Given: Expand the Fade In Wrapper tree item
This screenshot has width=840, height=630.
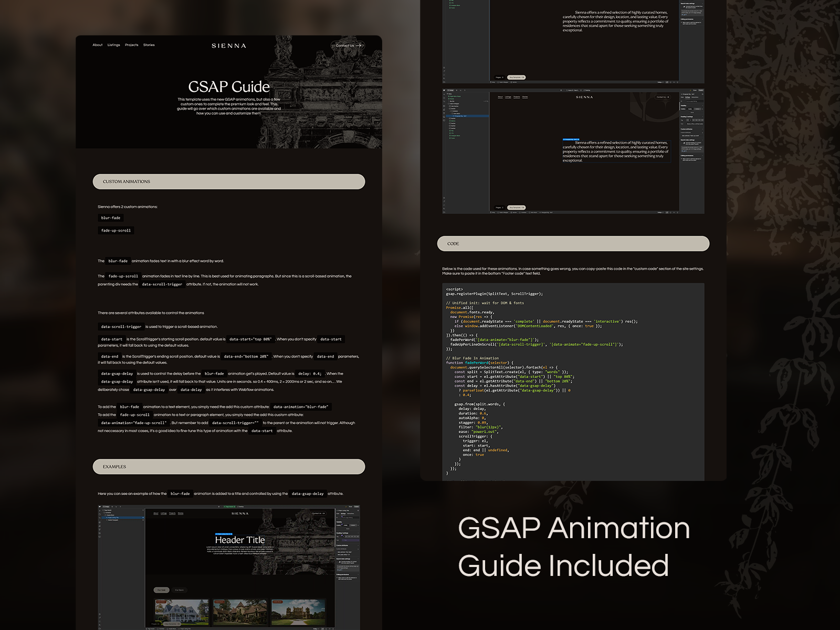Looking at the screenshot, I should pyautogui.click(x=448, y=104).
